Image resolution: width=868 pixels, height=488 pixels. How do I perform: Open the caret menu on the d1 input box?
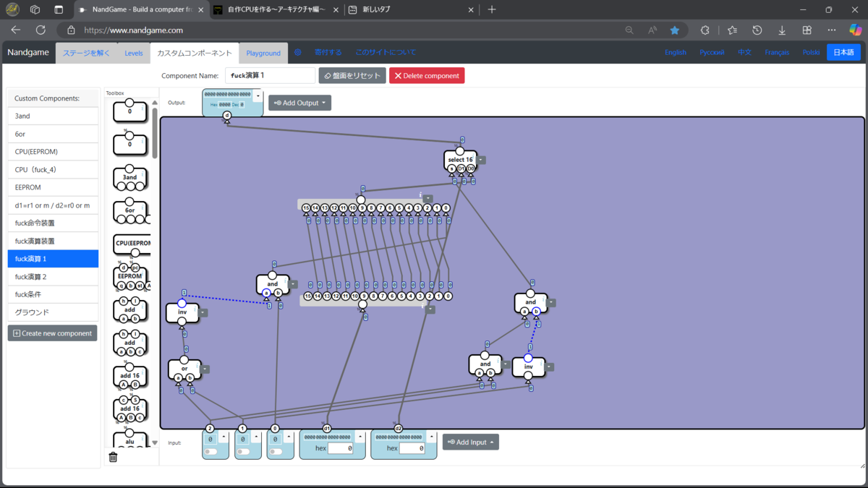[360, 437]
